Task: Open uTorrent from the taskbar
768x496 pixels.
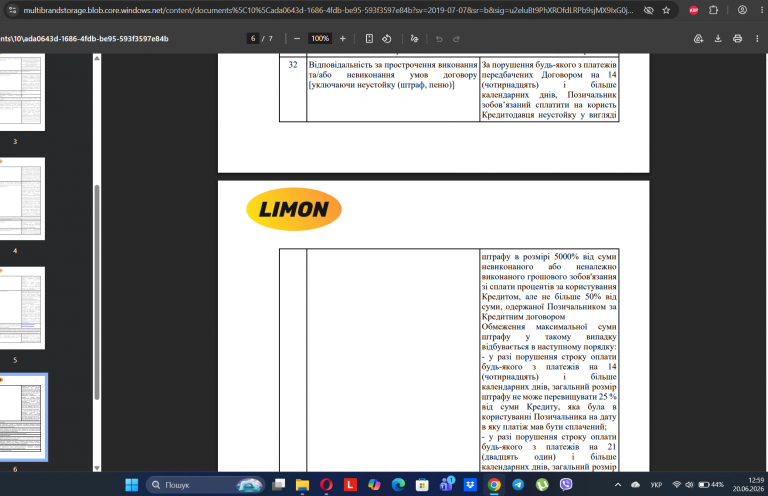Action: [542, 485]
